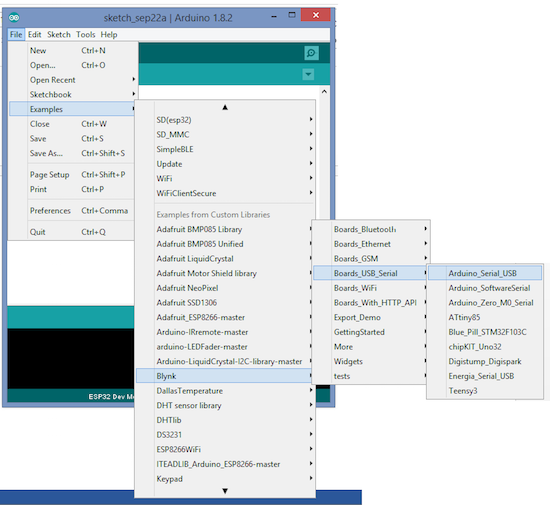Expand the Open Recent submenu
The image size is (550, 505).
coord(73,80)
